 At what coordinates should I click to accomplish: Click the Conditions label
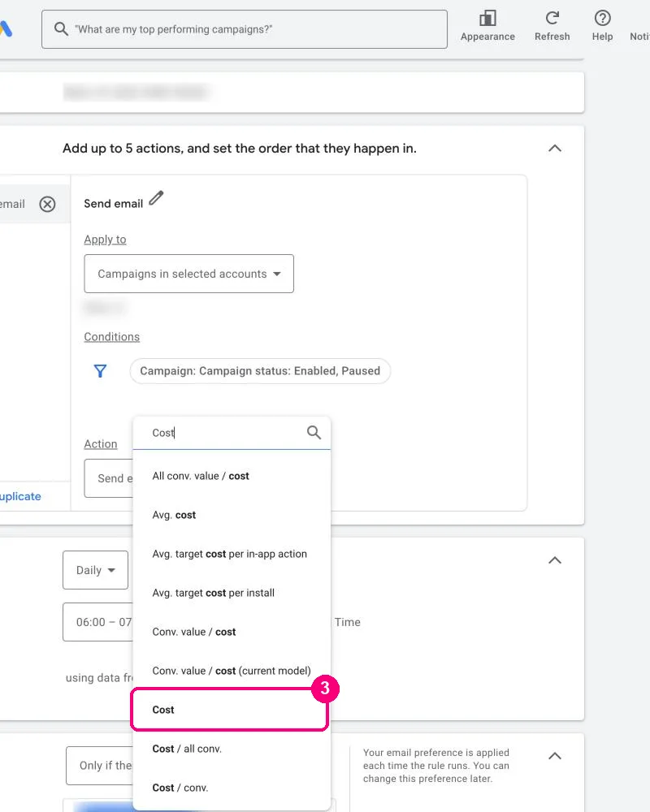click(112, 337)
